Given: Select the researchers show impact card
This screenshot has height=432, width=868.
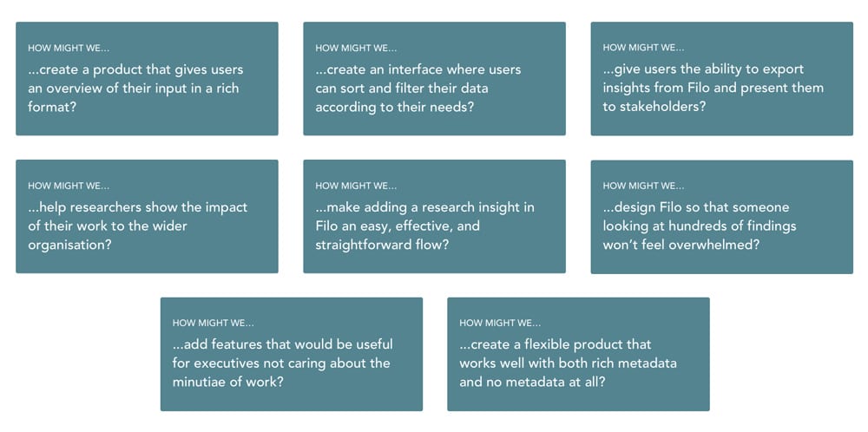Looking at the screenshot, I should pos(147,216).
